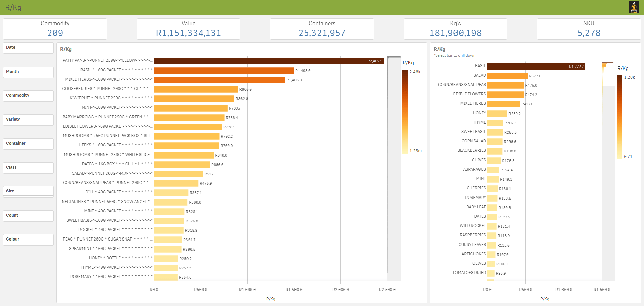Open the Month filter pane

[28, 72]
